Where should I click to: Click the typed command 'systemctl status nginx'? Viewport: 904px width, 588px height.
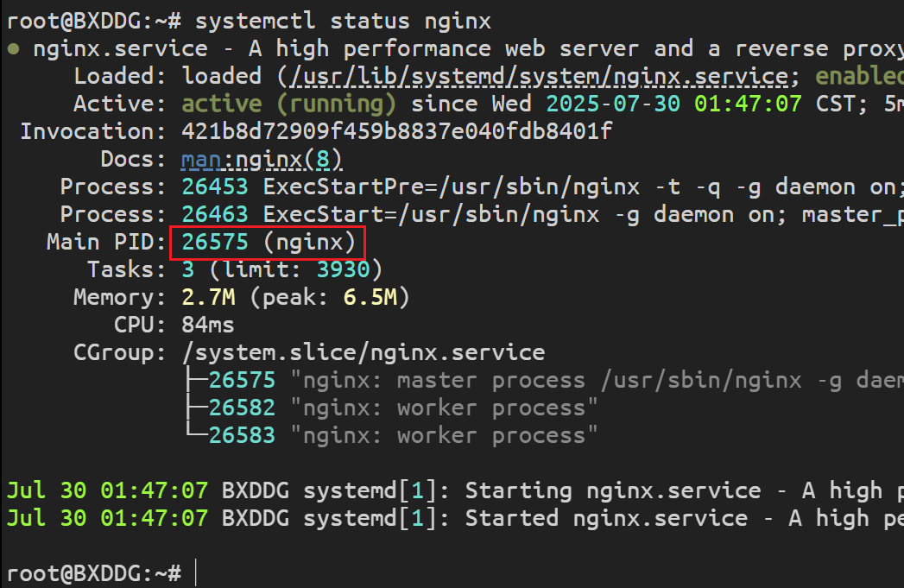point(343,22)
